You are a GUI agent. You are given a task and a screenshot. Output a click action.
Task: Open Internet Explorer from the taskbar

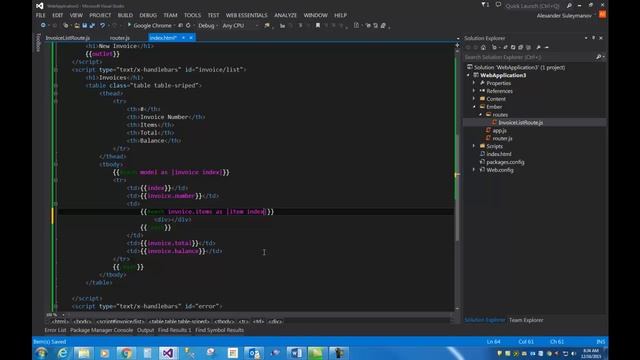pos(62,353)
